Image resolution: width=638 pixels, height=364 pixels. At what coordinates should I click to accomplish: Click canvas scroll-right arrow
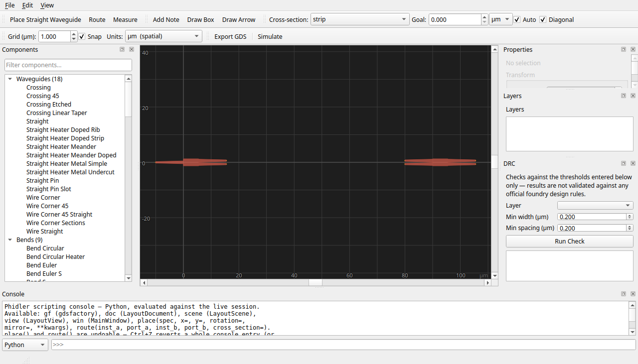(488, 282)
